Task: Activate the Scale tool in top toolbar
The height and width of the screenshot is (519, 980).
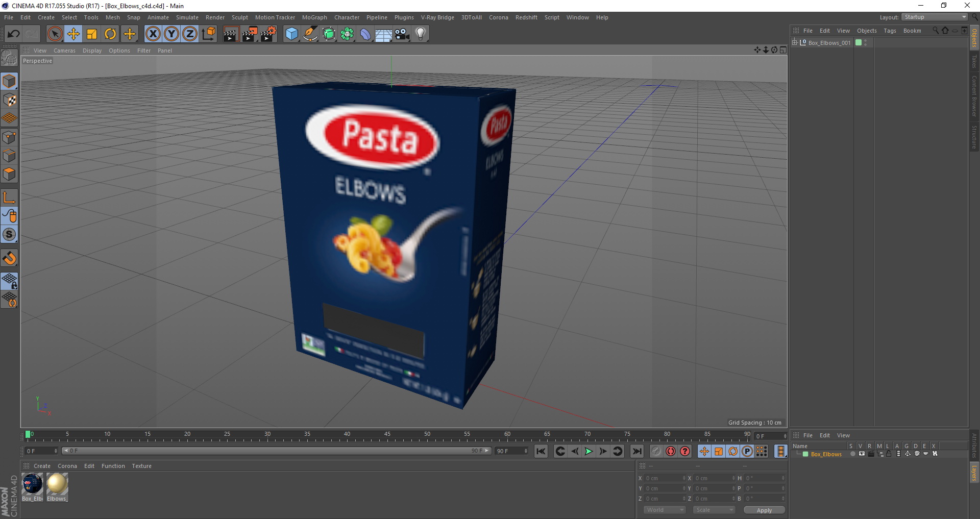Action: (x=92, y=34)
